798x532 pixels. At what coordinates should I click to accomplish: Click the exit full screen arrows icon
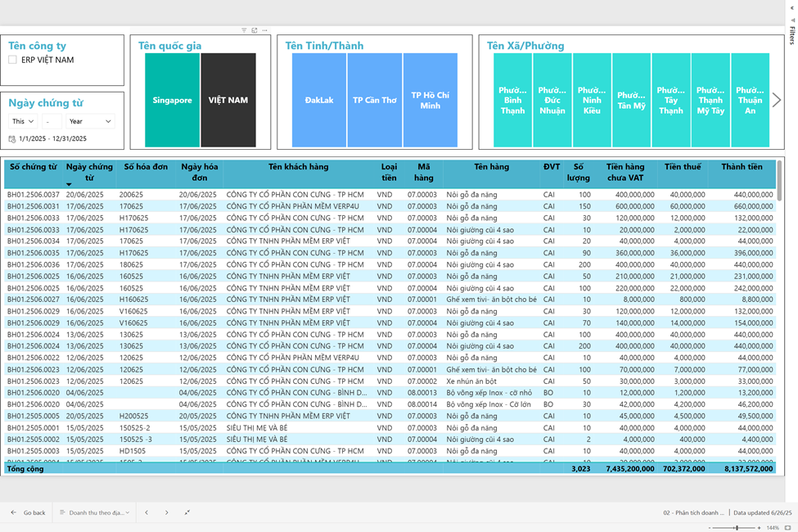(187, 512)
